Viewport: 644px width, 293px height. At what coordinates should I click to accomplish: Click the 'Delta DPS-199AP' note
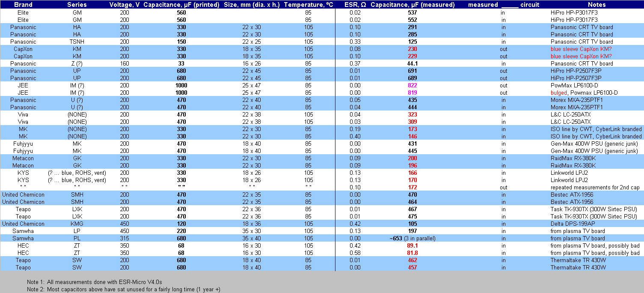pos(572,224)
